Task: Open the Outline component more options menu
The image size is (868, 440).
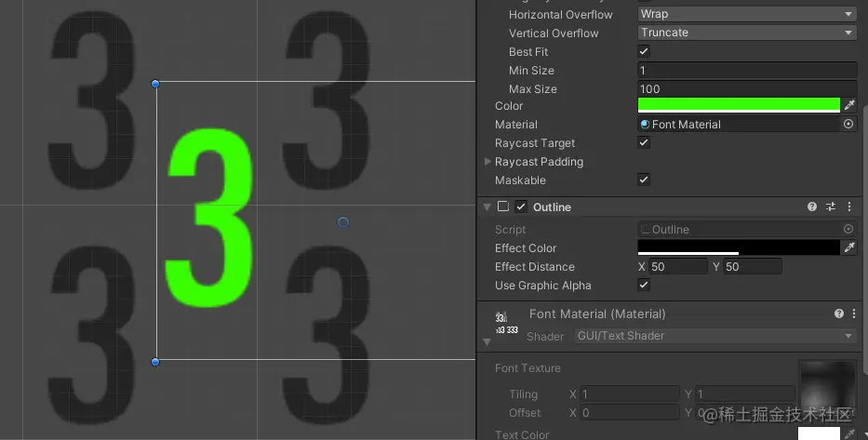Action: (x=849, y=207)
